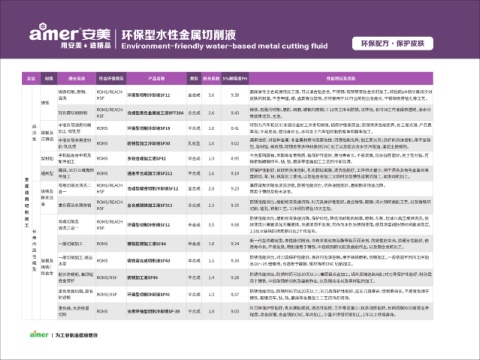This screenshot has height=360, width=480.
Task: Click the English subtitle Environment-friendly water-based metal cutting fluid
Action: [224, 46]
